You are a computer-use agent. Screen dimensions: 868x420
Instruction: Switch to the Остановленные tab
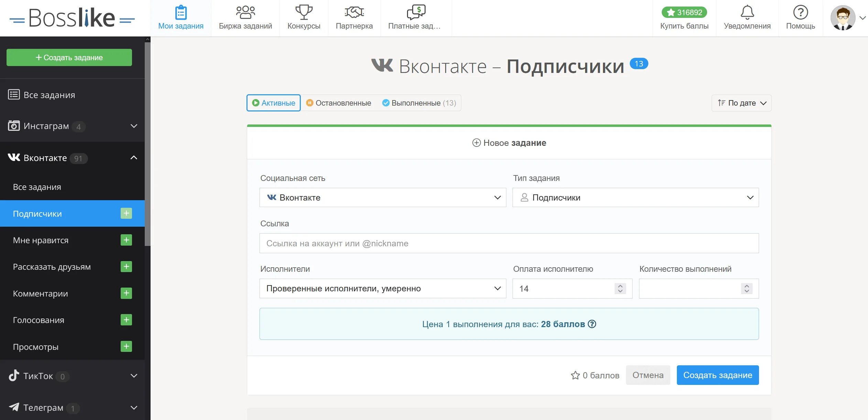click(x=339, y=103)
